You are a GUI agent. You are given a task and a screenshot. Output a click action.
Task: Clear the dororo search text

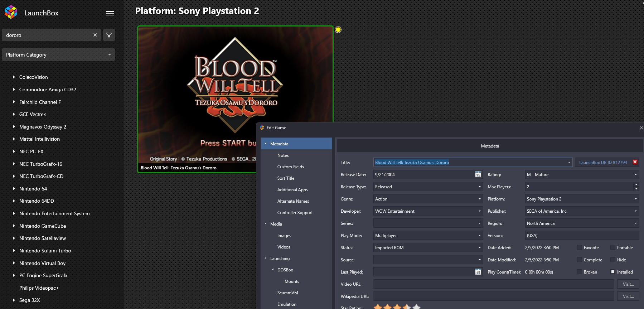coord(95,35)
